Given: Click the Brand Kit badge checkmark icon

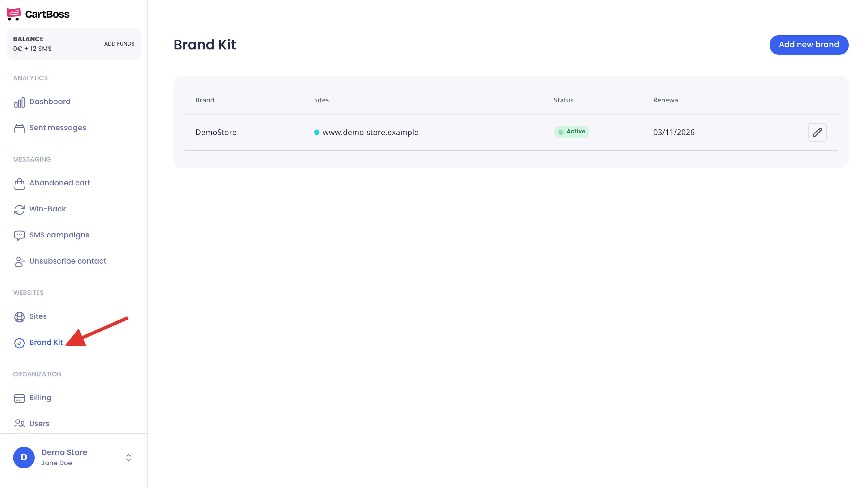Looking at the screenshot, I should coord(19,343).
